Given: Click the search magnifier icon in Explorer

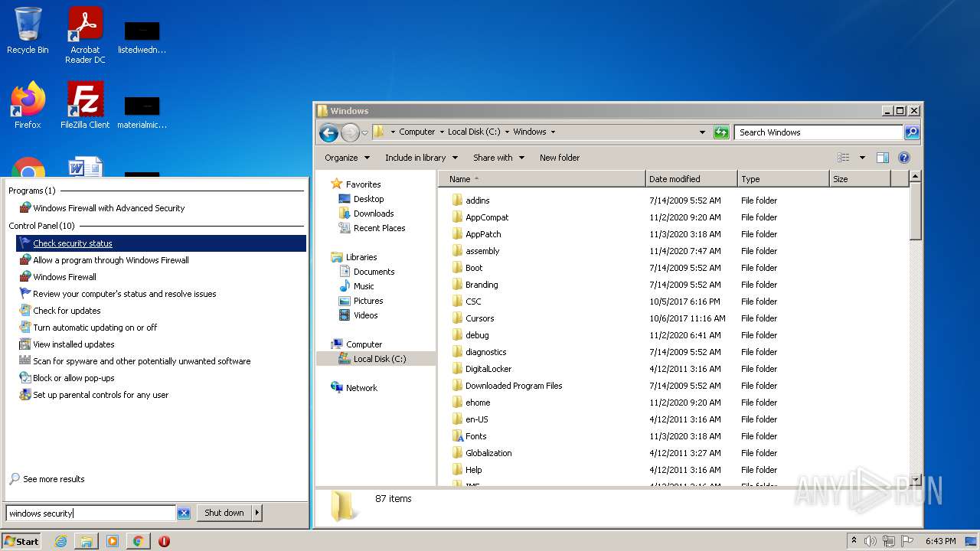Looking at the screenshot, I should [x=911, y=132].
